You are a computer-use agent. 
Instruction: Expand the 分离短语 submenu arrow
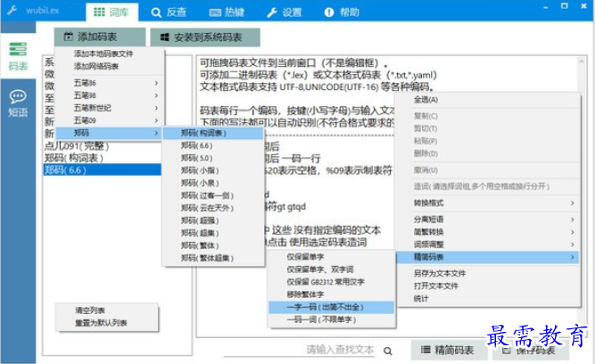[x=572, y=219]
